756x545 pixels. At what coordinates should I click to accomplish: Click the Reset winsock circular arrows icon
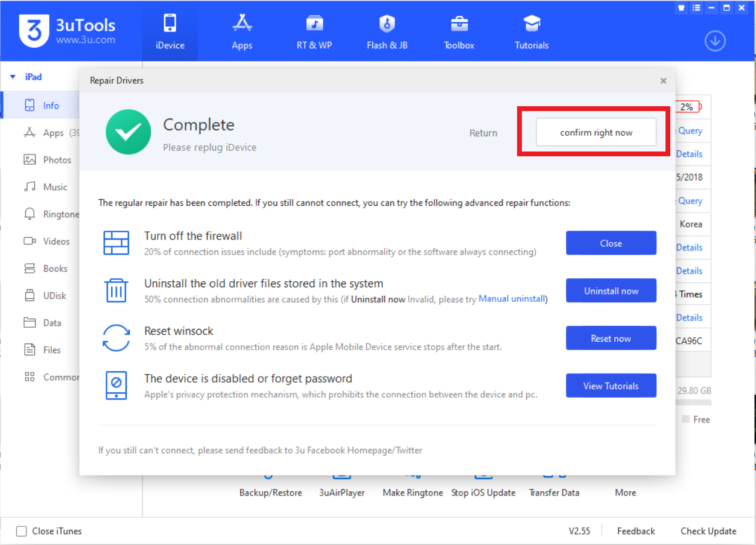coord(116,338)
